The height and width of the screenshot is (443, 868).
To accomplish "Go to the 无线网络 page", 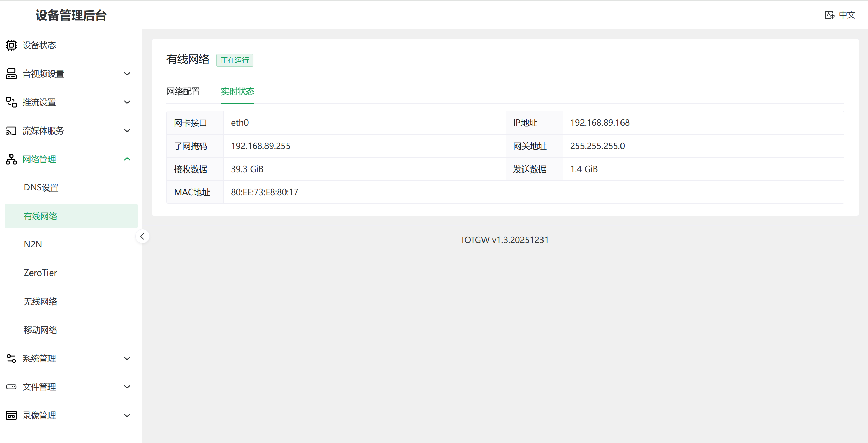I will tap(40, 301).
